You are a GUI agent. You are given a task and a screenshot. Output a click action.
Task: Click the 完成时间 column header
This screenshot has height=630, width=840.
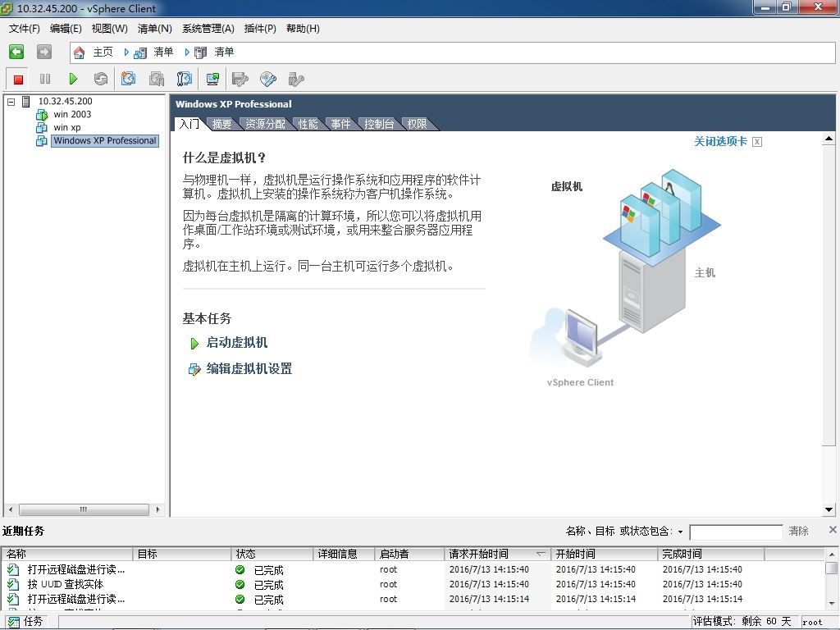pyautogui.click(x=710, y=554)
